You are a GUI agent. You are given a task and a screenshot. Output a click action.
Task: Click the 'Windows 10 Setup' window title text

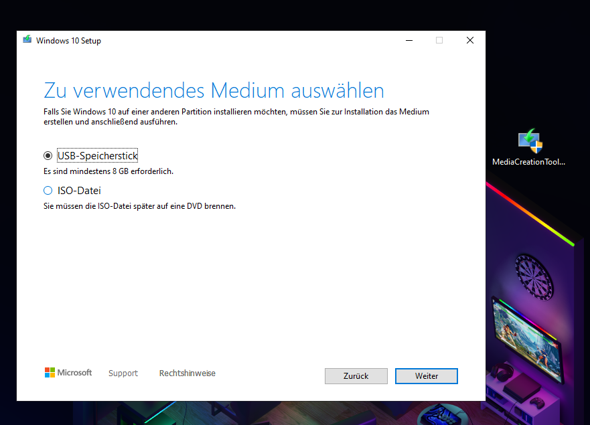(68, 41)
